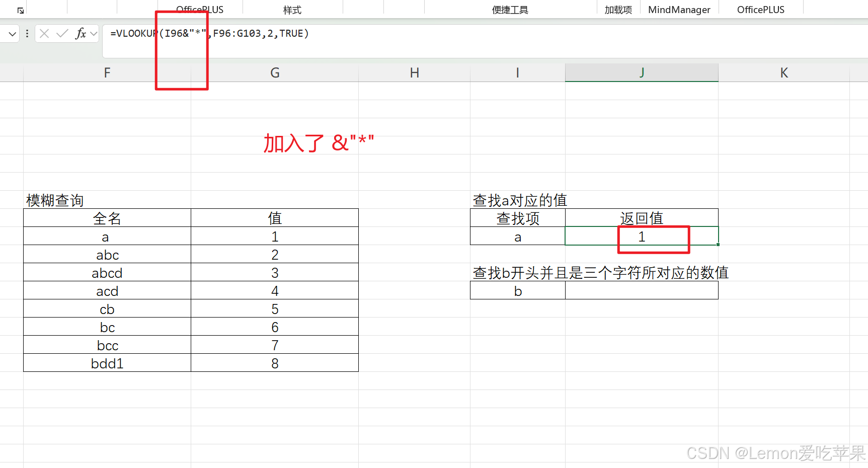Select the 值 header cell
Viewport: 868px width, 468px height.
275,218
